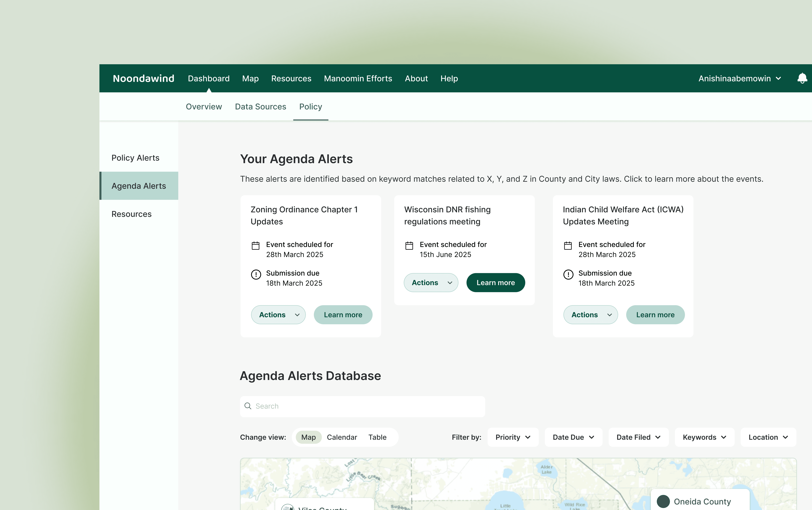This screenshot has height=510, width=812.
Task: Click Learn more on Zoning Ordinance card
Action: (343, 314)
